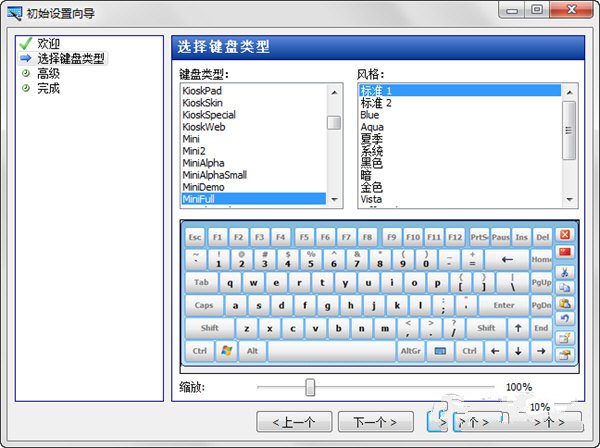Screen dimensions: 600x448
Task: Select the Blue style
Action: click(460, 115)
